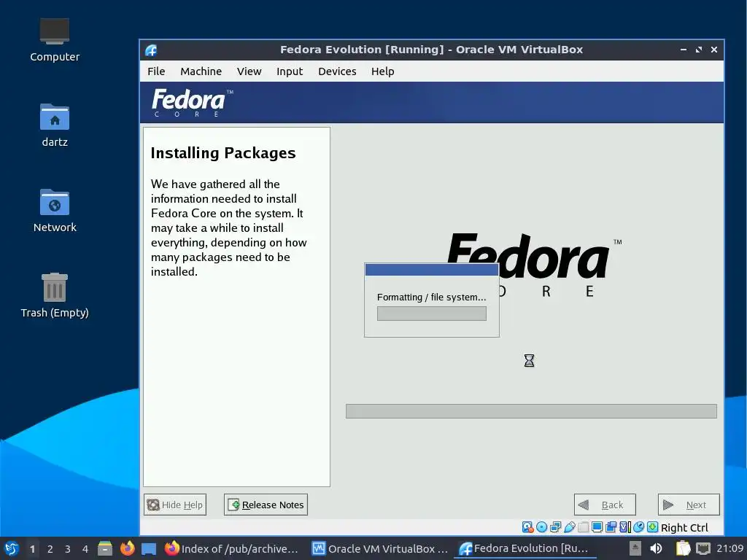Open the Devices menu
The image size is (747, 560).
pyautogui.click(x=337, y=71)
